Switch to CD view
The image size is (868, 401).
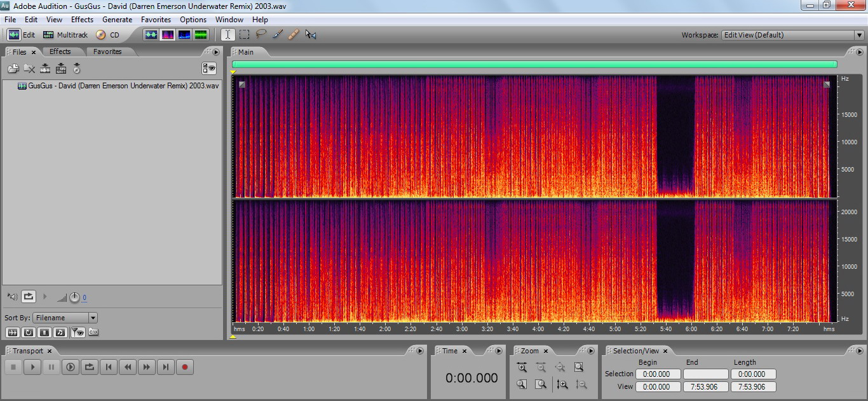107,35
